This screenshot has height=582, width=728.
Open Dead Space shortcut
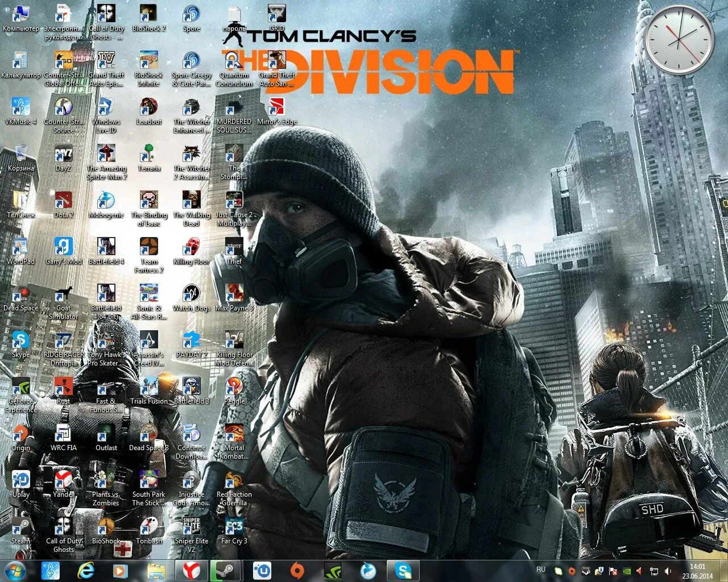click(x=21, y=298)
